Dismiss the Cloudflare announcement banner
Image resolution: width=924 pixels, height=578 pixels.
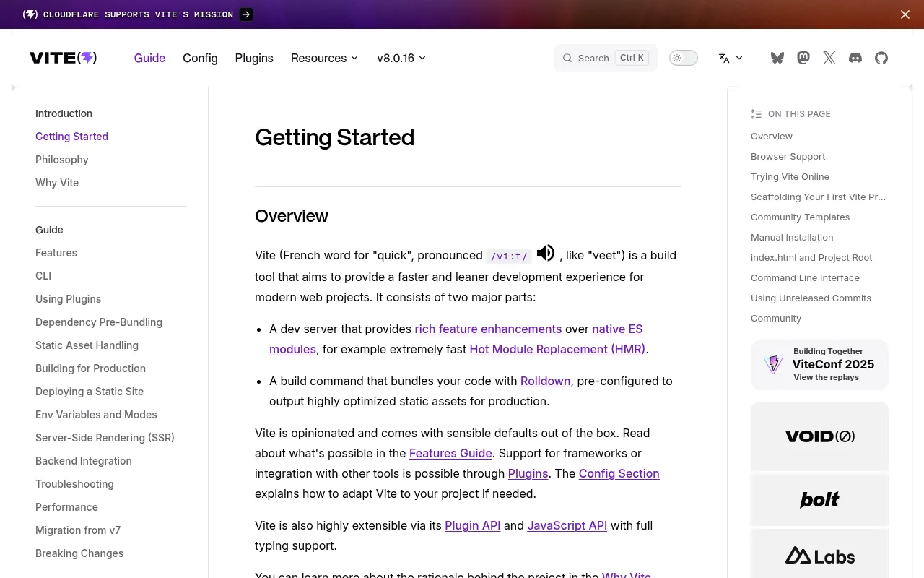pos(905,14)
